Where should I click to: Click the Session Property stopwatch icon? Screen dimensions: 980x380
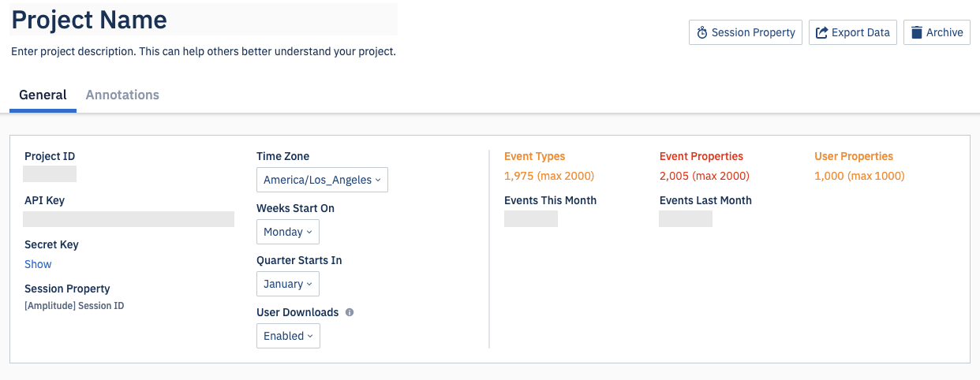(701, 33)
